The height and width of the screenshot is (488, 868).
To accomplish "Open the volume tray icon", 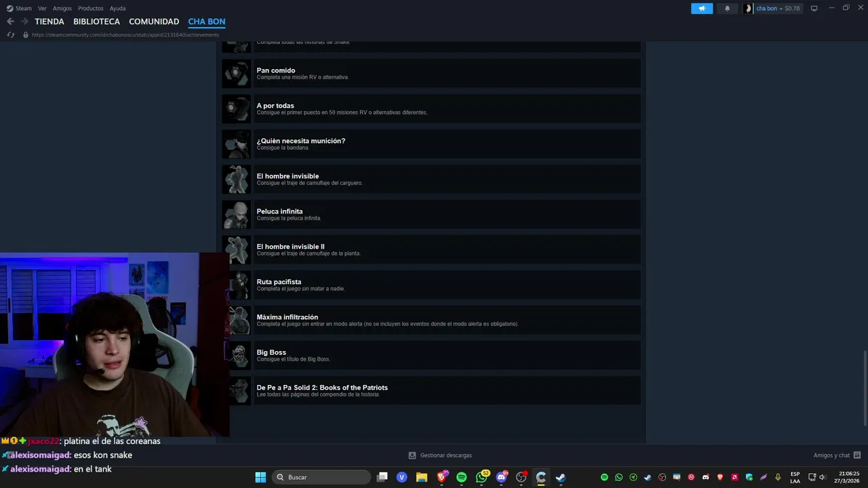I will pos(822,477).
